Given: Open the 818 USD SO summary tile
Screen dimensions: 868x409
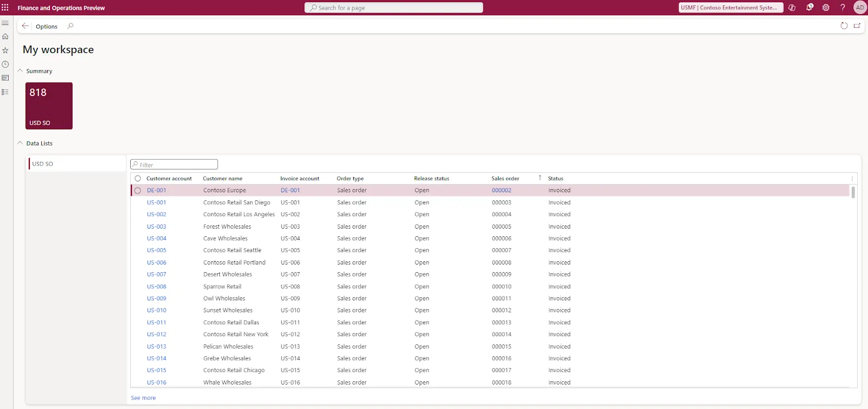Looking at the screenshot, I should click(x=49, y=106).
